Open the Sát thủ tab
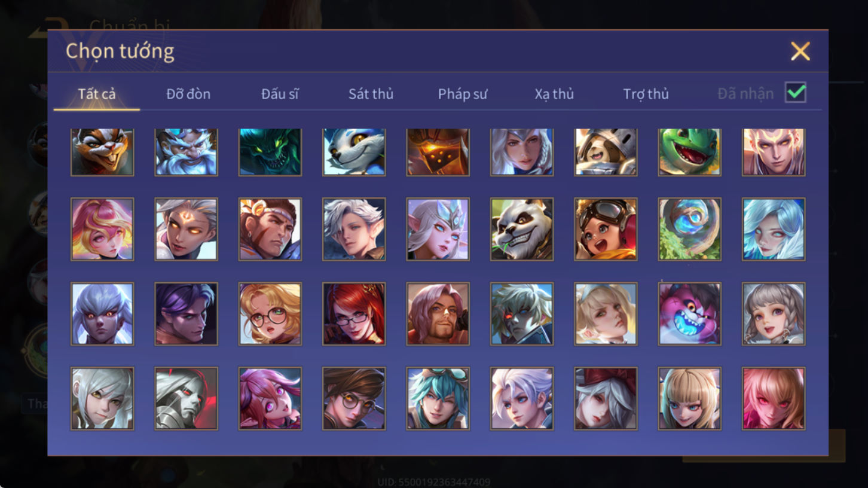This screenshot has height=488, width=868. click(x=371, y=94)
